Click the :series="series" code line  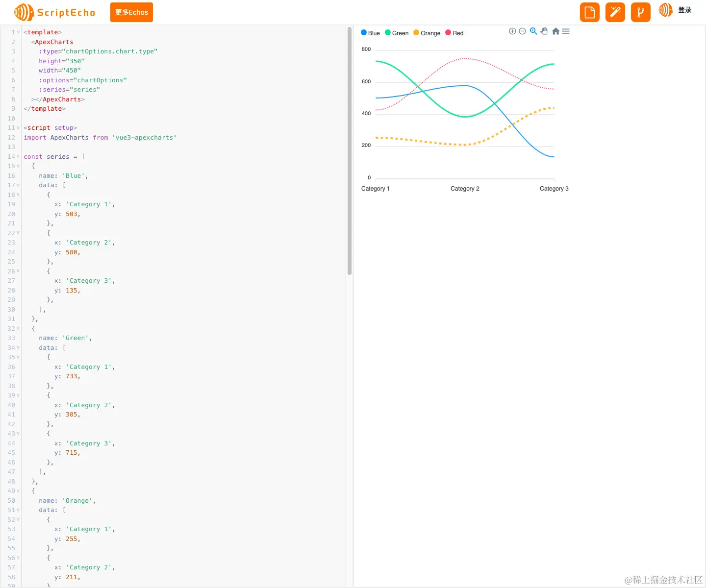70,90
